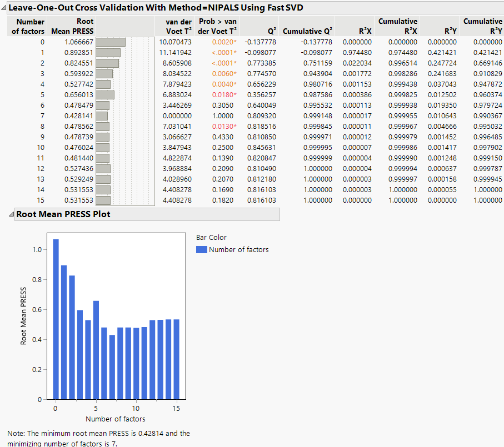Click the disclosure triangle beside the main title

coord(4,8)
